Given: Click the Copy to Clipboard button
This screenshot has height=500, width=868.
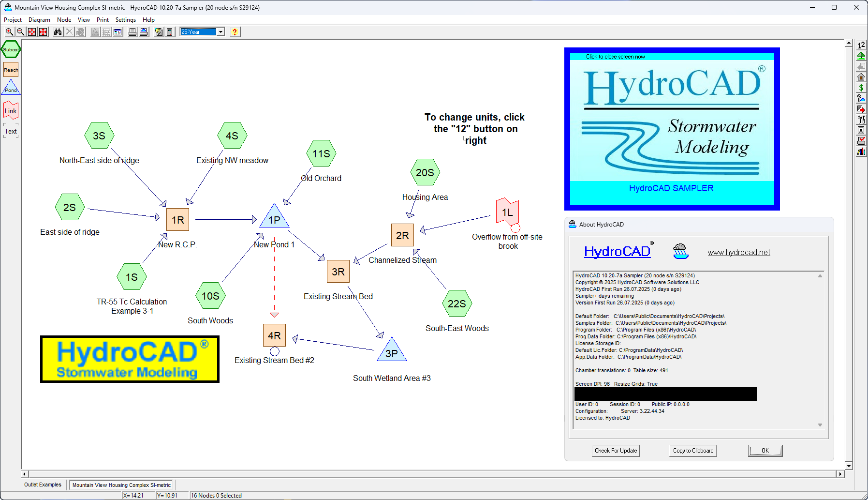Looking at the screenshot, I should (692, 450).
